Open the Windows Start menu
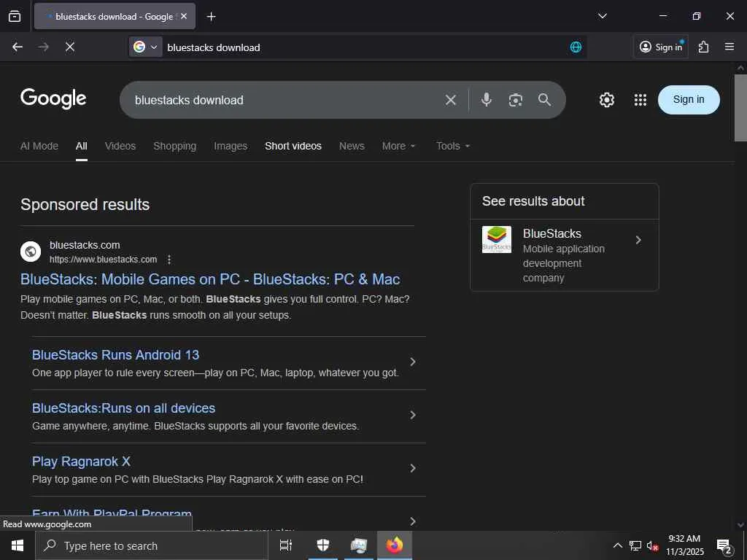The width and height of the screenshot is (747, 560). (18, 545)
